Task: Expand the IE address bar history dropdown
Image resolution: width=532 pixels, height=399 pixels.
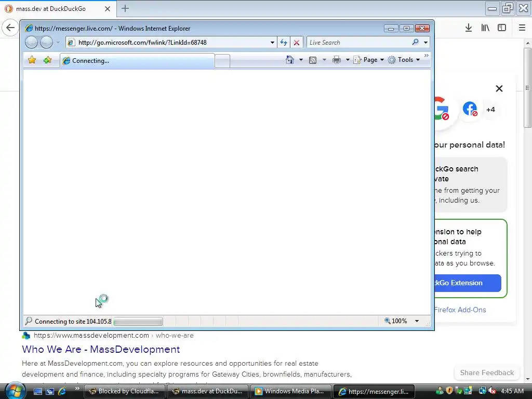Action: (x=272, y=43)
